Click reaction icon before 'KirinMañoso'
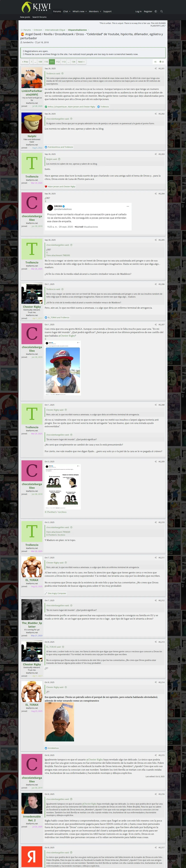This screenshot has width=186, height=868. [x=46, y=748]
